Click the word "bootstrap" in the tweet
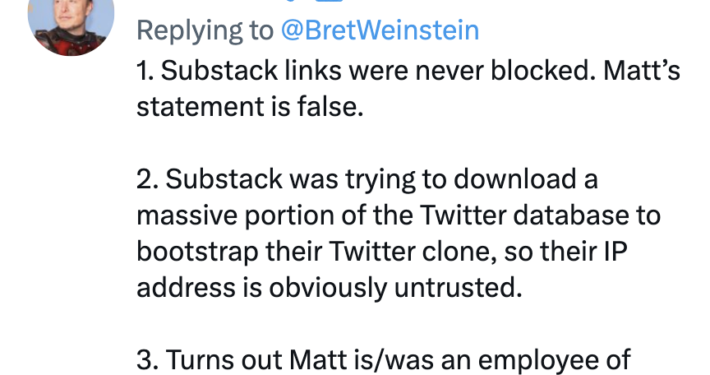This screenshot has height=375, width=710. (197, 252)
